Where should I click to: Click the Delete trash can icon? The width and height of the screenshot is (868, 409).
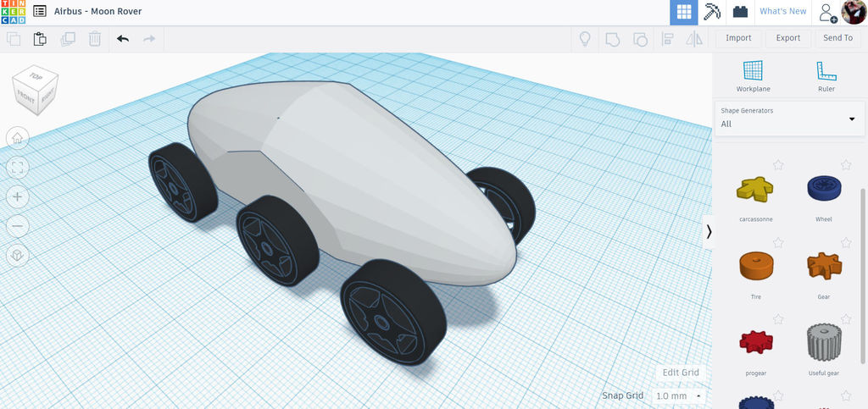coord(95,39)
